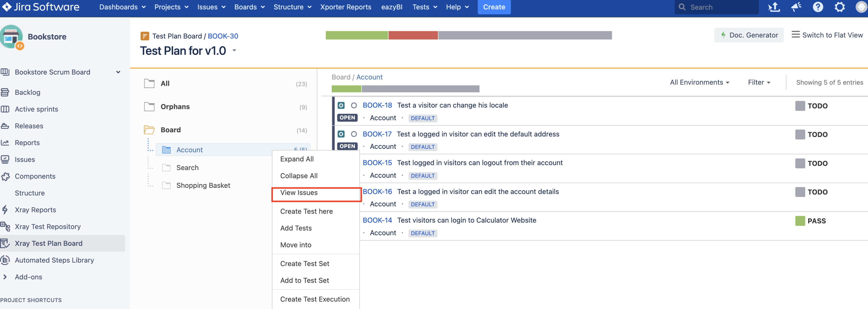This screenshot has height=309, width=868.
Task: Open the Doc. Generator button
Action: click(x=749, y=35)
